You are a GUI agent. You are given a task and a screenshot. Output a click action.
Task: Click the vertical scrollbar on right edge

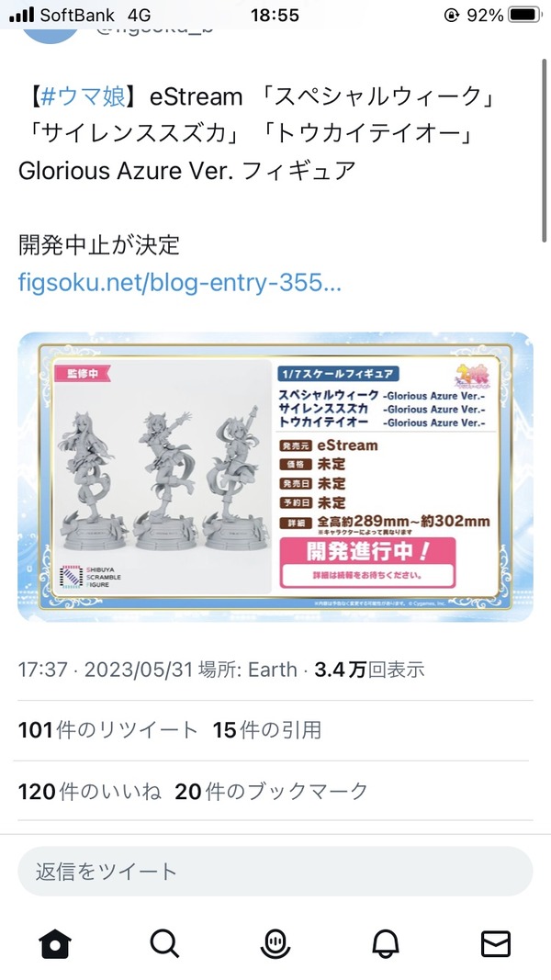click(x=545, y=150)
